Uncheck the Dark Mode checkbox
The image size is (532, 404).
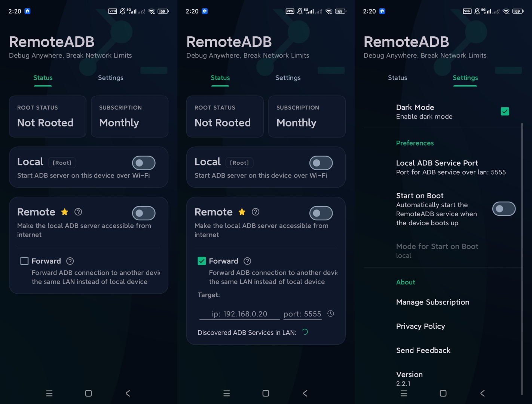pos(505,111)
